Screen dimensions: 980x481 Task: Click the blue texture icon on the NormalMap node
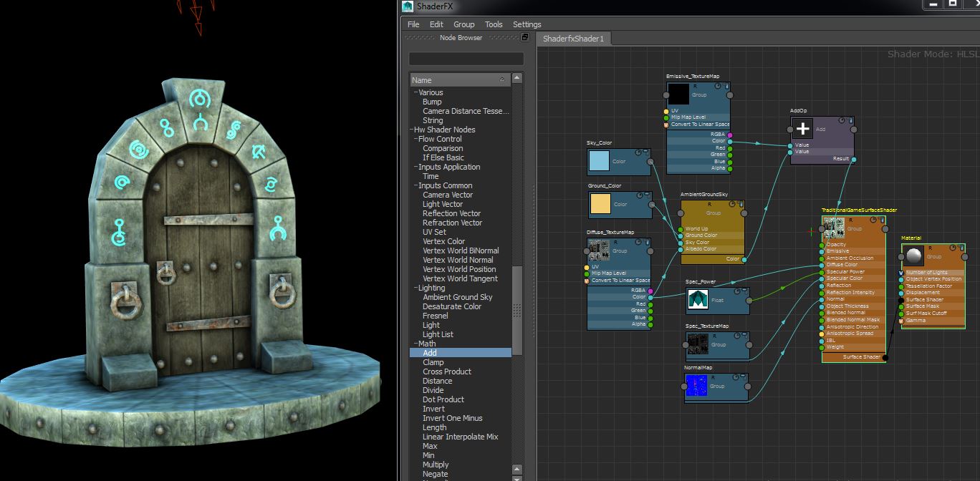696,386
